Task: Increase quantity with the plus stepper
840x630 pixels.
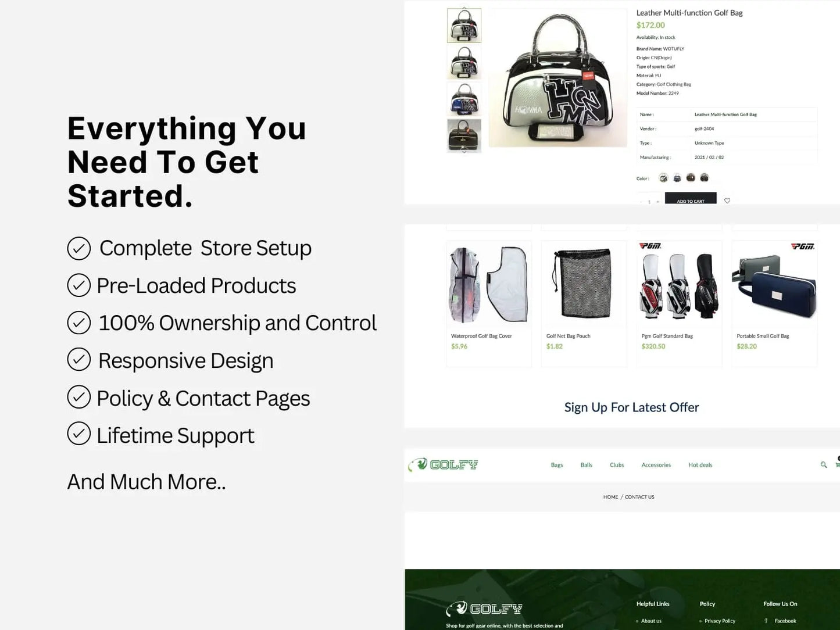Action: click(x=657, y=202)
